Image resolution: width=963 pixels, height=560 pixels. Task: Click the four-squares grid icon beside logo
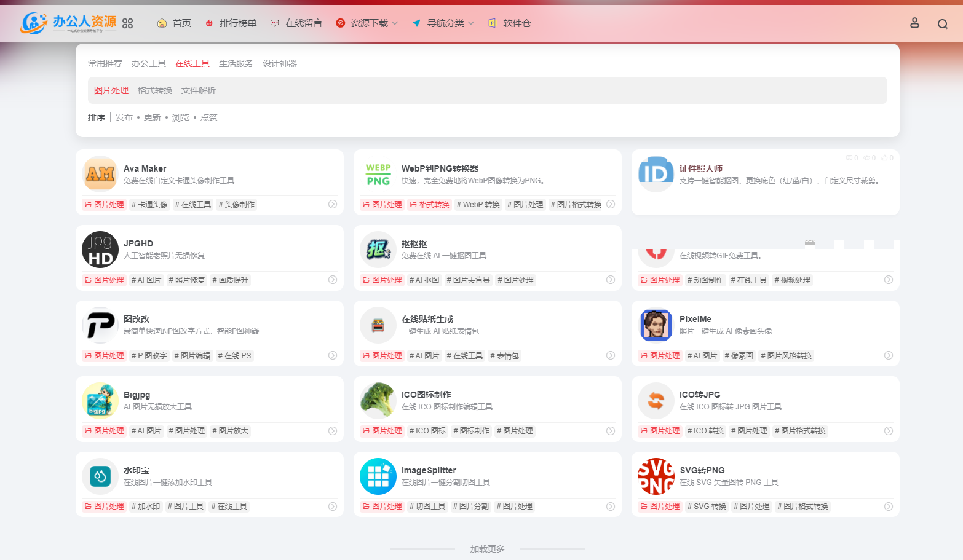point(127,23)
